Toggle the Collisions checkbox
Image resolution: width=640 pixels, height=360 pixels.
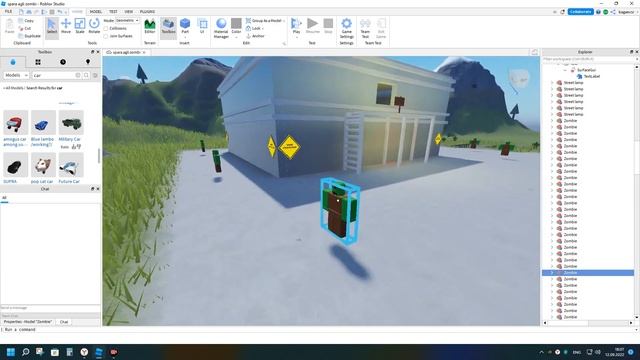[106, 28]
